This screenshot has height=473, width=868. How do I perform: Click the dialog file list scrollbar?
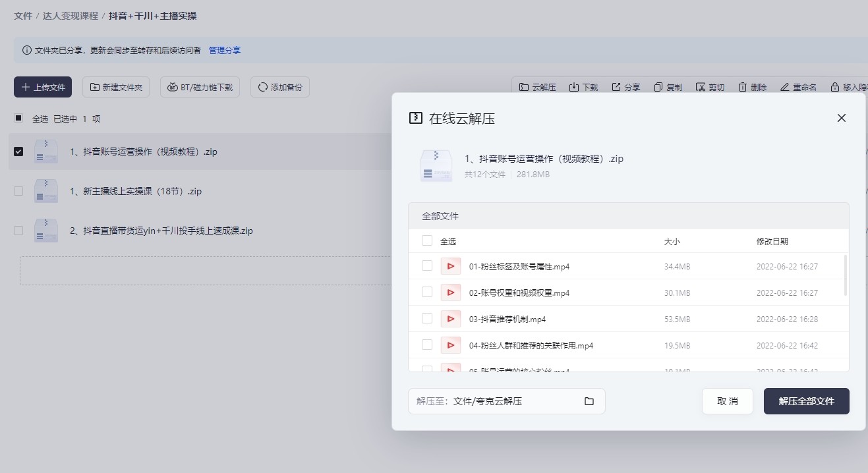coord(846,275)
